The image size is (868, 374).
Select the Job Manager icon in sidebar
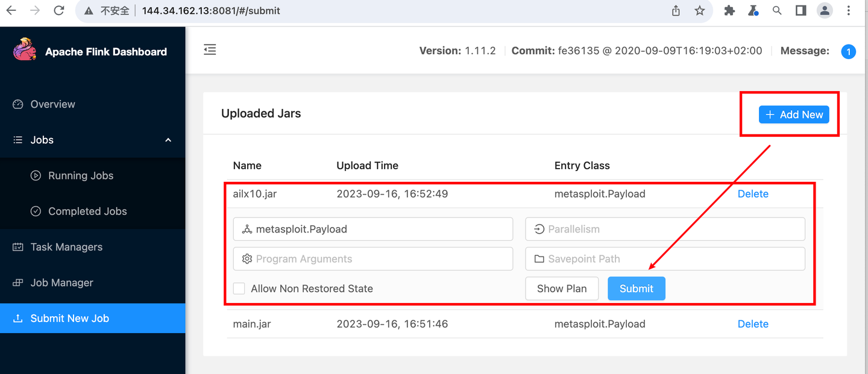point(17,282)
